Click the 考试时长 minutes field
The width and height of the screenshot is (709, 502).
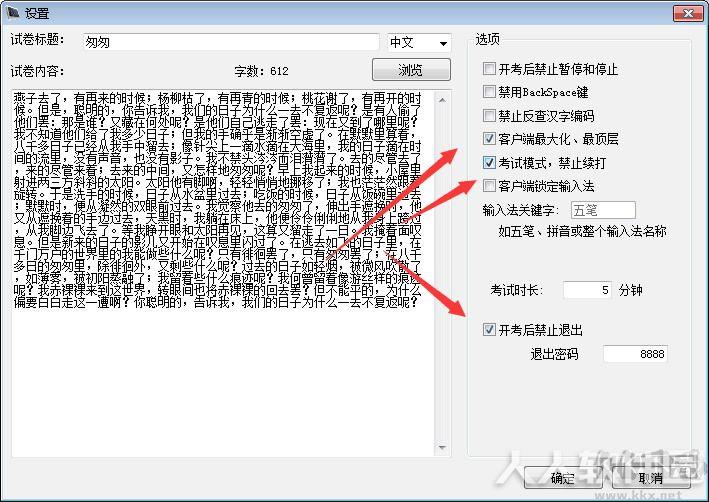(587, 290)
